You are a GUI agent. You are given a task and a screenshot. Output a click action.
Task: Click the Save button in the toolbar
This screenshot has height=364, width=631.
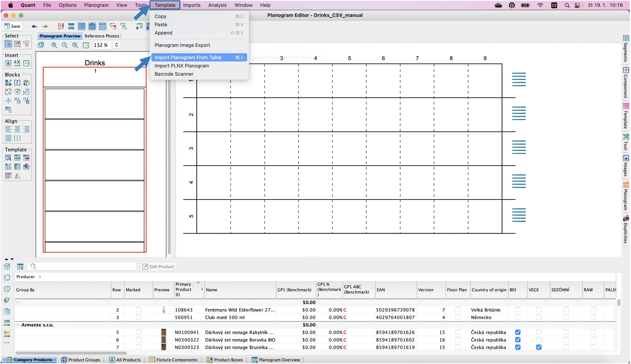tap(12, 26)
